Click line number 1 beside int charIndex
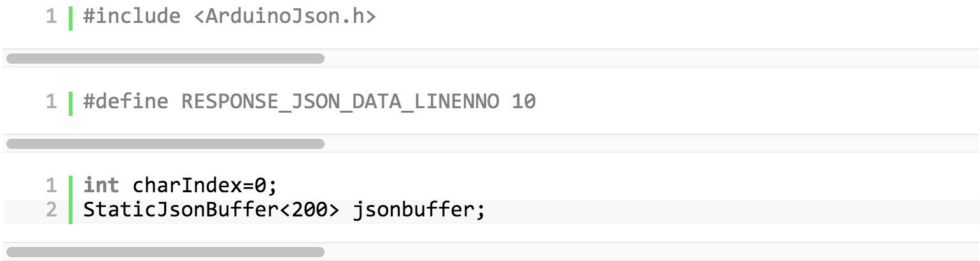The width and height of the screenshot is (980, 261). 52,186
